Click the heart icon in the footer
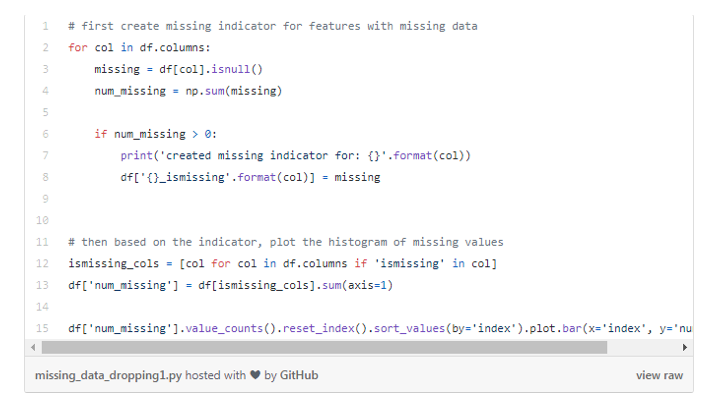The width and height of the screenshot is (724, 408). tap(254, 376)
